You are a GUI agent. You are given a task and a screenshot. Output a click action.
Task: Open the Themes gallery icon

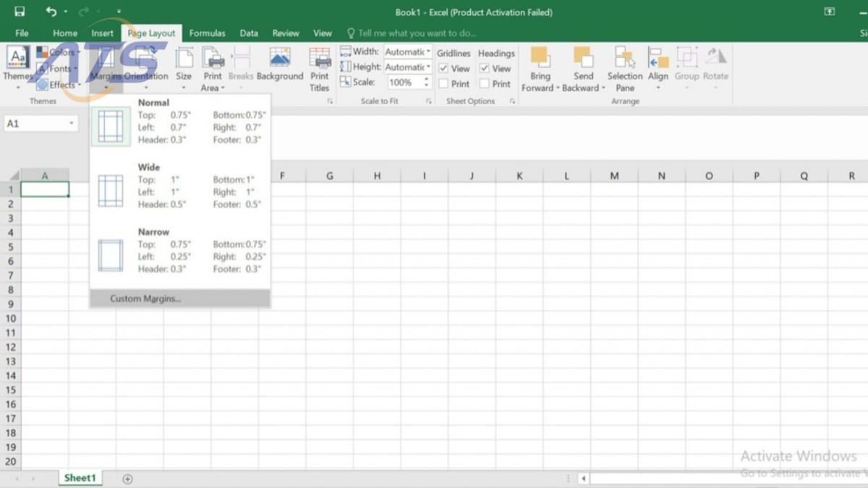(x=17, y=57)
